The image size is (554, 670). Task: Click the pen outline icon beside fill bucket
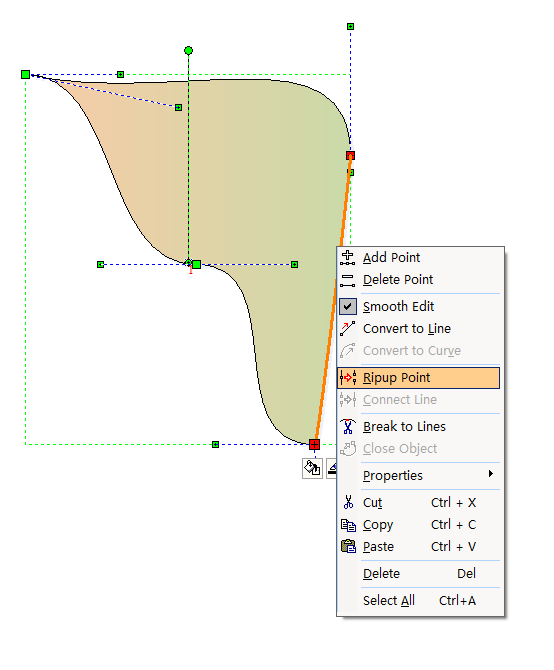332,468
